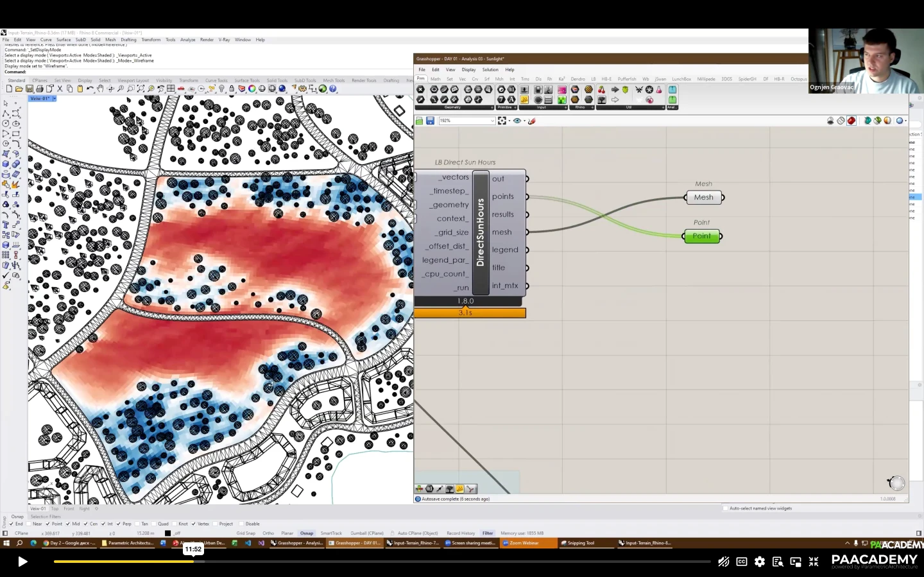This screenshot has height=577, width=924.
Task: Click the Rhino Save file icon
Action: (x=30, y=89)
